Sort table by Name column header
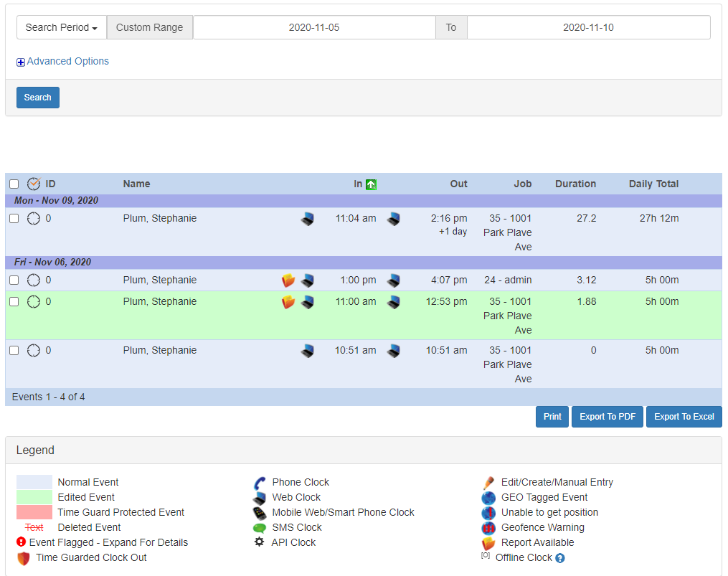Screen dimensions: 728x576 coord(136,184)
